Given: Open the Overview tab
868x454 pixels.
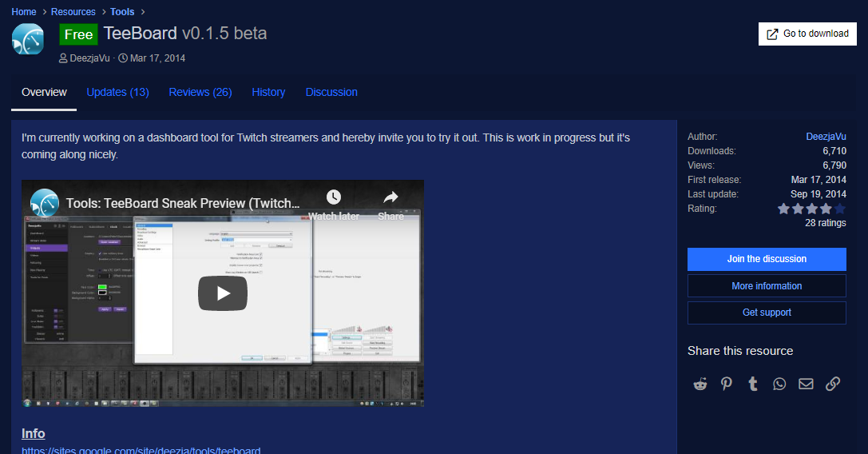Looking at the screenshot, I should 44,93.
